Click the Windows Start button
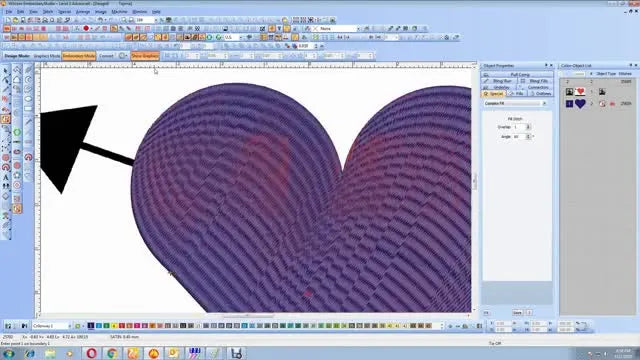The height and width of the screenshot is (360, 640). tap(8, 353)
